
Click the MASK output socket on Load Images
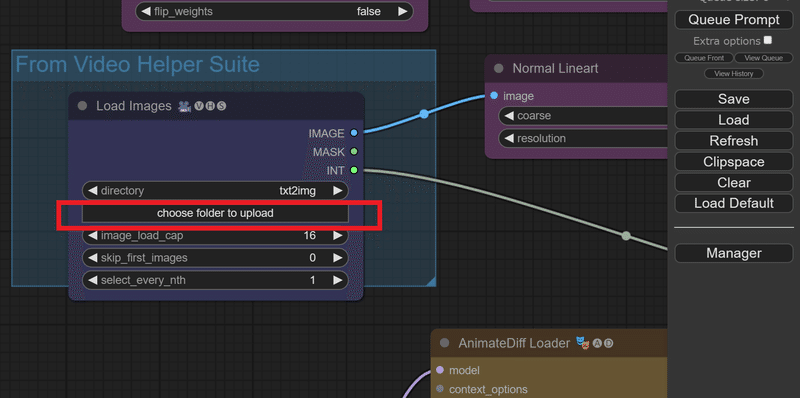354,152
